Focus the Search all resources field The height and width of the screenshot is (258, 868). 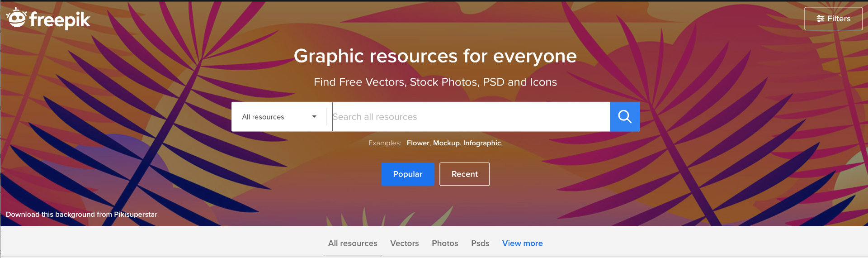click(471, 117)
